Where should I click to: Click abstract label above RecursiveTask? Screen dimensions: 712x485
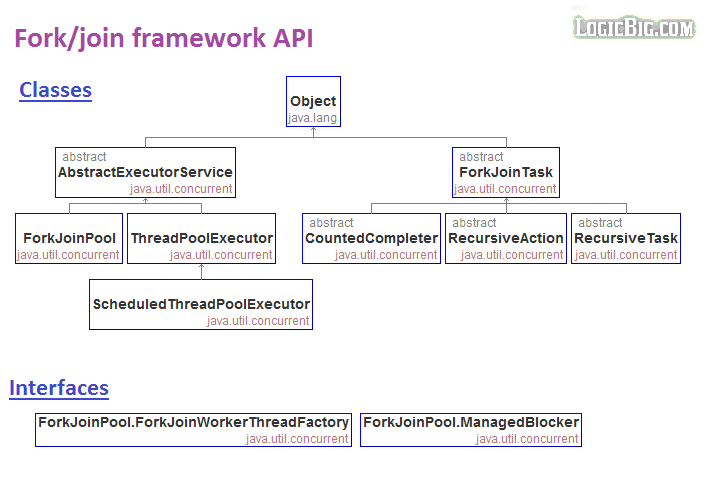click(x=600, y=223)
